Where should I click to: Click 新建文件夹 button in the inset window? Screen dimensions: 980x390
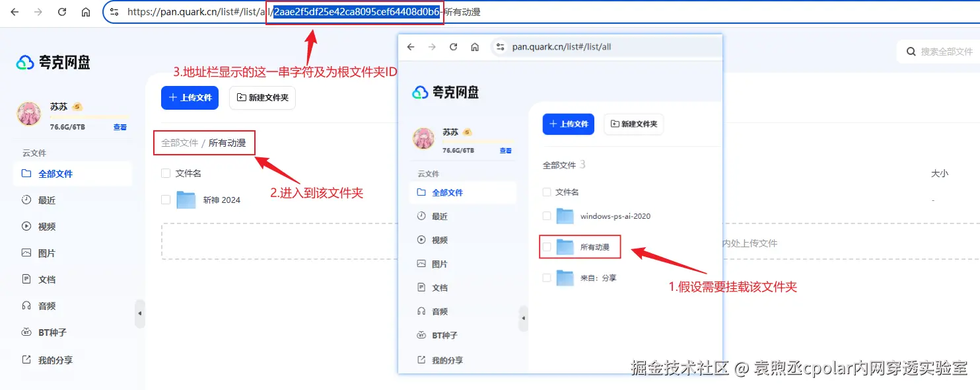tap(634, 124)
